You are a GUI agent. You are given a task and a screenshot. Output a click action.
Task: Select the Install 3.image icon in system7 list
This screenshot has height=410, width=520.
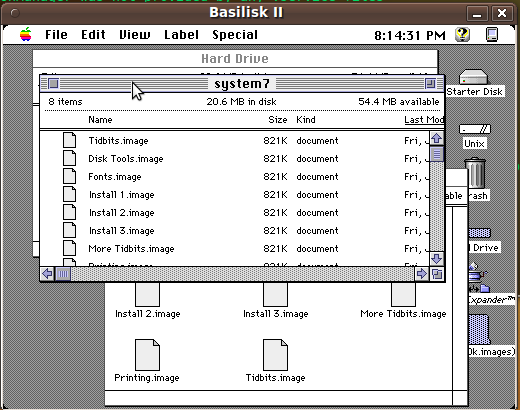click(69, 230)
